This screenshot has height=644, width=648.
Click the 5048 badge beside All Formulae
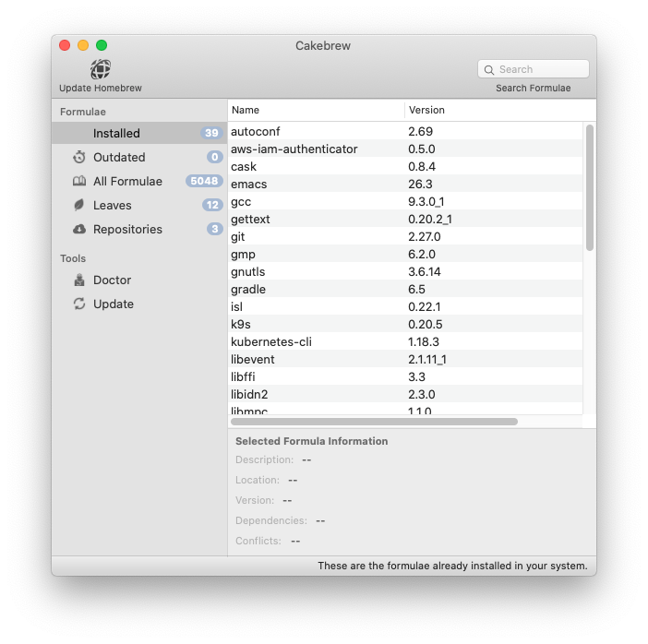click(204, 181)
